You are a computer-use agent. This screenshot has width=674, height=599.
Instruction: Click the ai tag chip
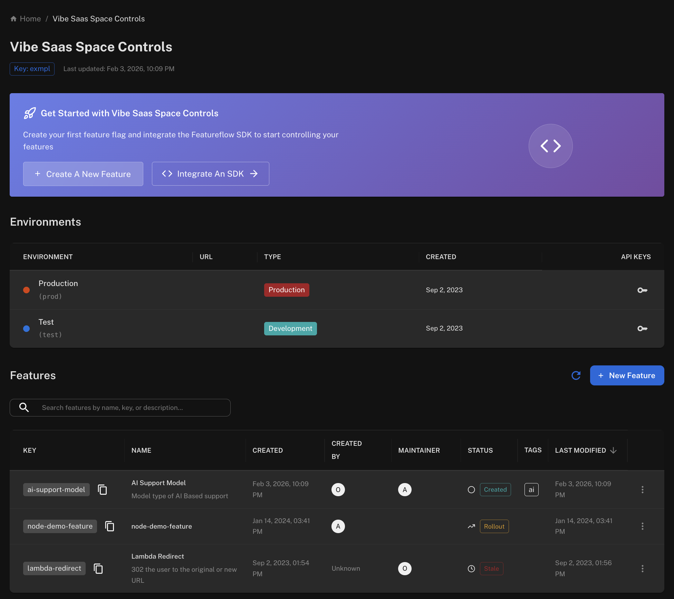coord(531,490)
